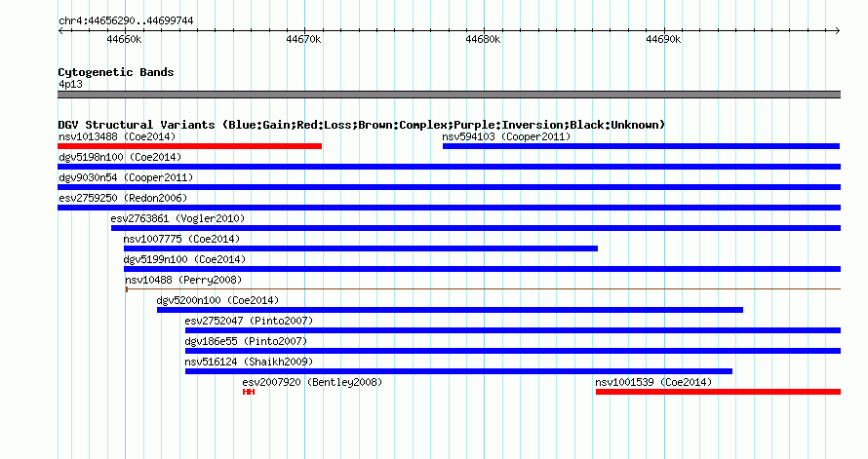Click the esv2752047 blue gain bar
The image size is (868, 459).
coord(513,330)
